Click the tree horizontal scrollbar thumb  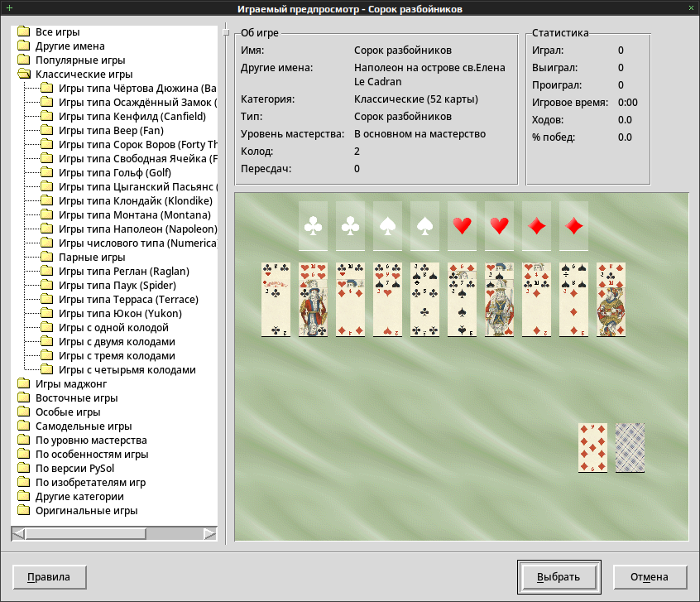(86, 533)
